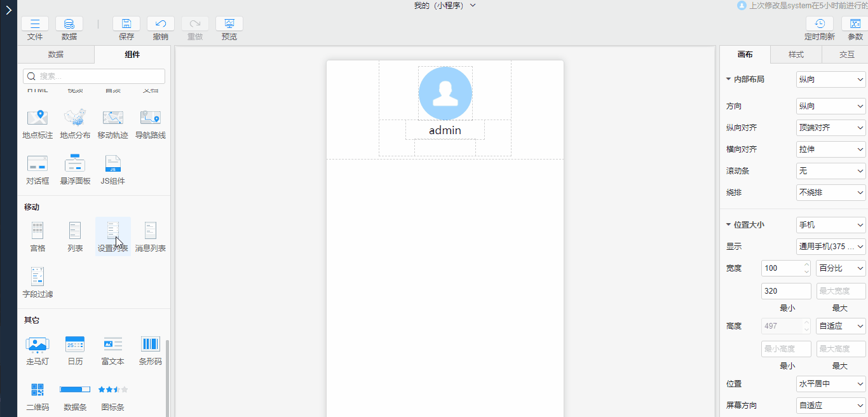Select the QR code (二维码) component
Viewport: 868px width, 417px height.
pyautogui.click(x=37, y=390)
